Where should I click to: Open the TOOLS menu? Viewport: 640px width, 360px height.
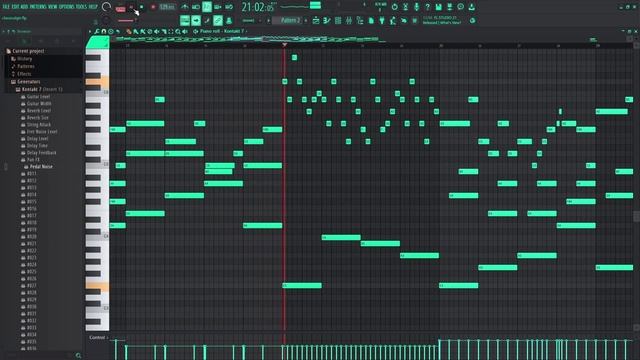82,7
